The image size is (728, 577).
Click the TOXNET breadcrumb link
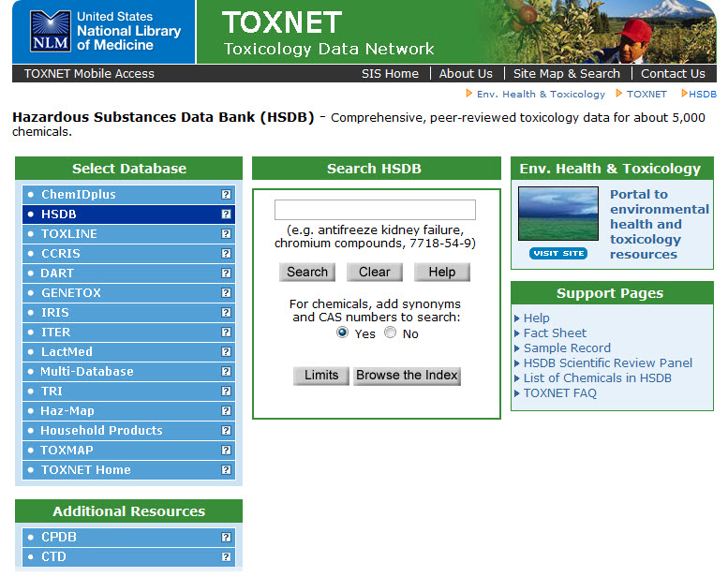pyautogui.click(x=646, y=95)
